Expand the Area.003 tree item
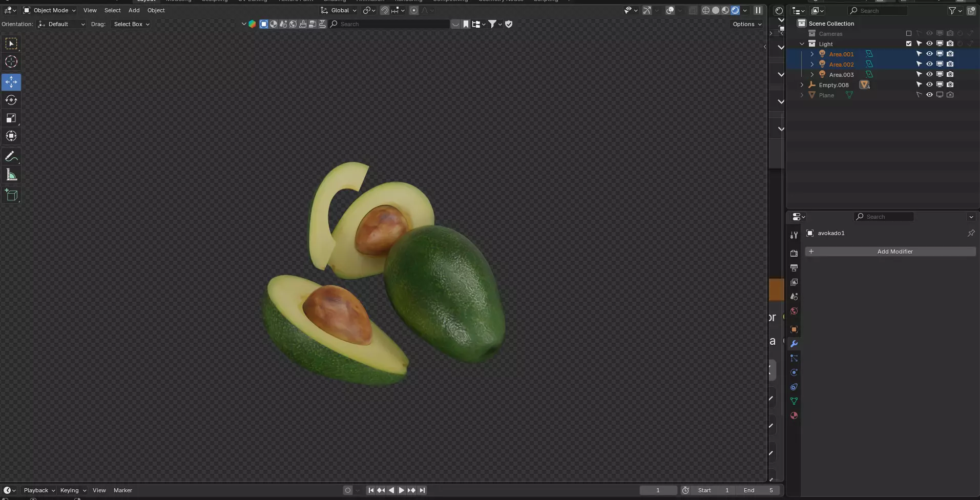This screenshot has width=980, height=500. tap(812, 74)
